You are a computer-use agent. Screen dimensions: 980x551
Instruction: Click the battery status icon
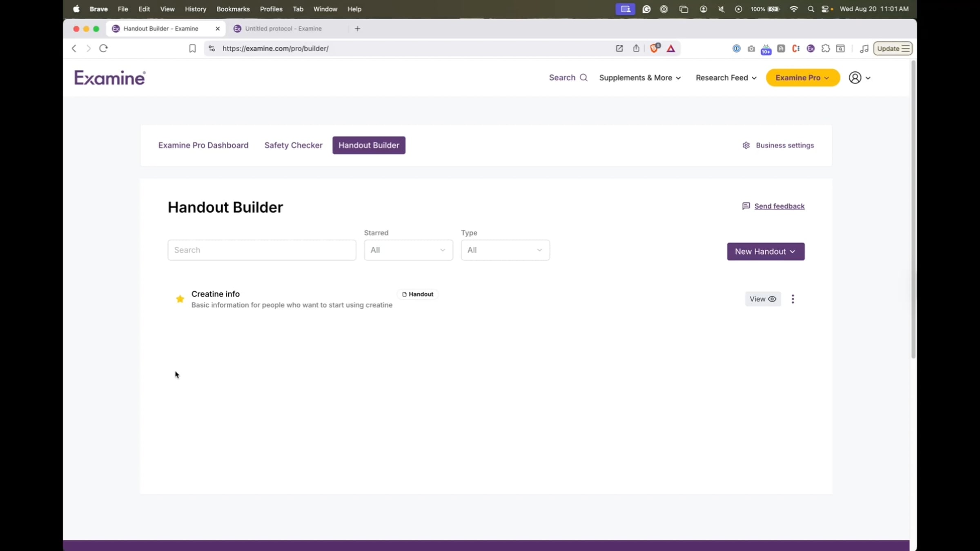point(773,9)
